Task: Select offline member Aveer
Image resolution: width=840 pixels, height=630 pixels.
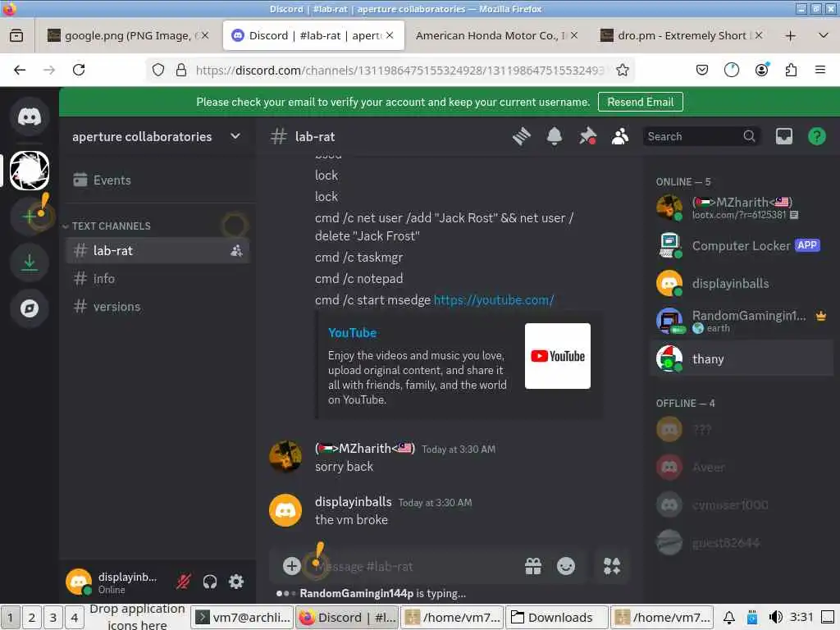Action: [x=742, y=467]
